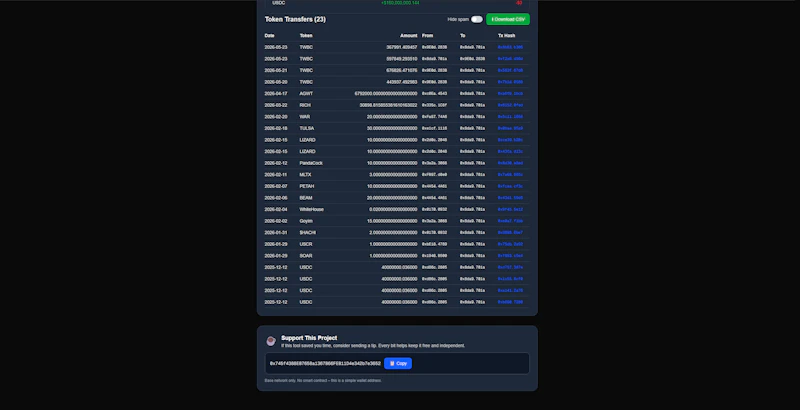Select the 2026-02-18 date cell
This screenshot has height=410, width=800.
pyautogui.click(x=276, y=129)
